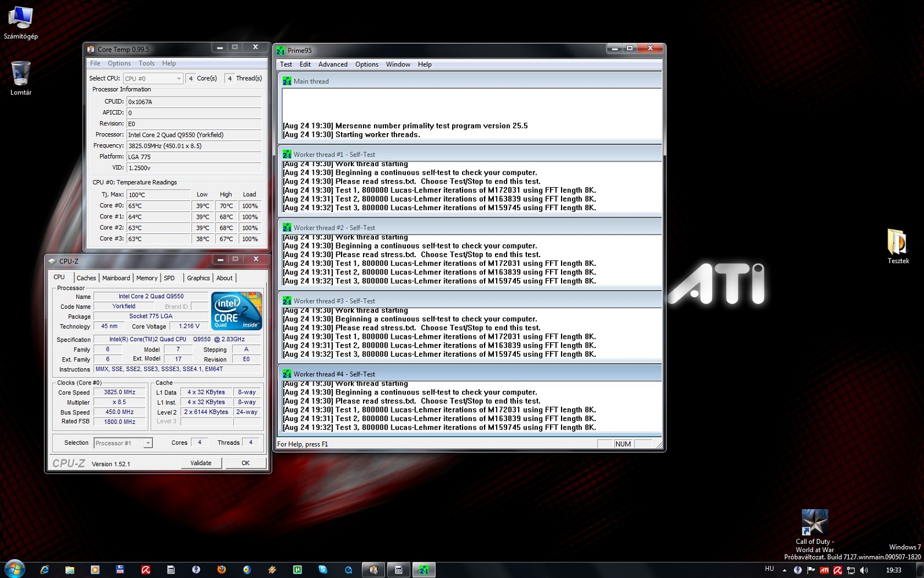Open the File menu in Core Temp
Image resolution: width=924 pixels, height=578 pixels.
click(95, 63)
